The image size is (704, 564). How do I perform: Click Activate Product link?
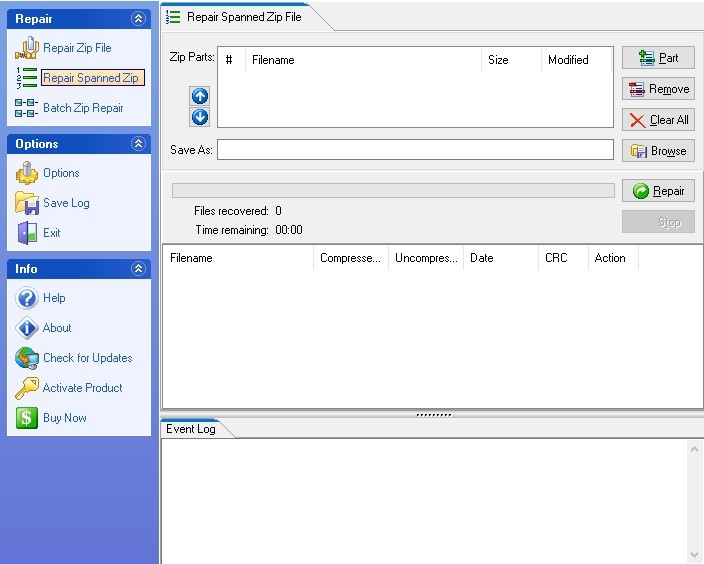click(82, 388)
